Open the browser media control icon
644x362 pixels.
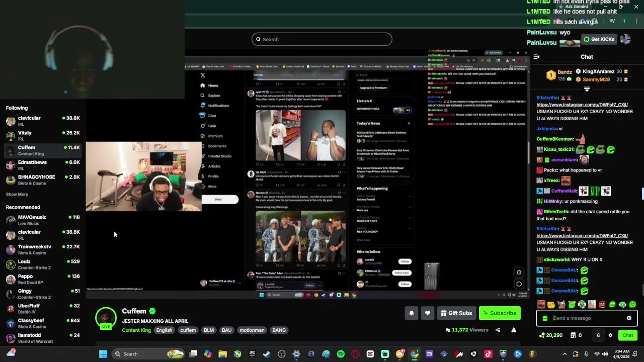612,21
